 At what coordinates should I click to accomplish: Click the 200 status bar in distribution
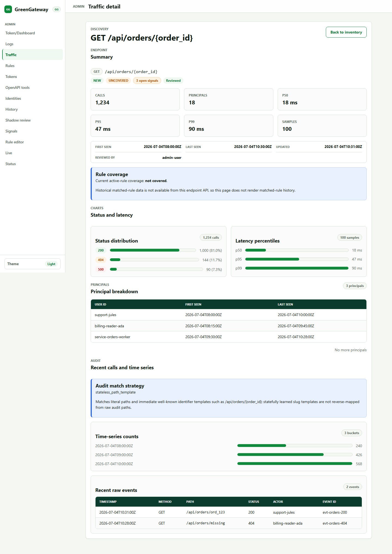point(153,250)
